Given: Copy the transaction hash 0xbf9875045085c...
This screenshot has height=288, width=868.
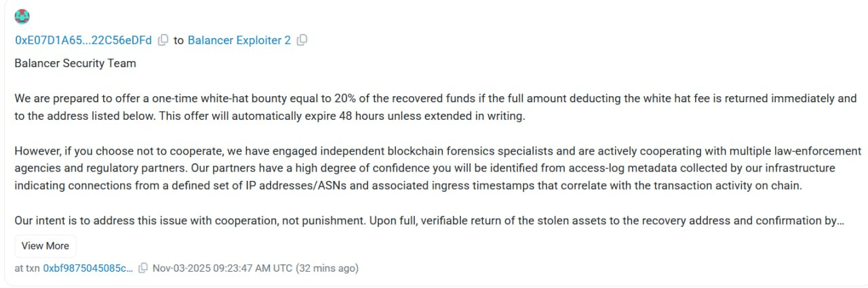Looking at the screenshot, I should 143,268.
